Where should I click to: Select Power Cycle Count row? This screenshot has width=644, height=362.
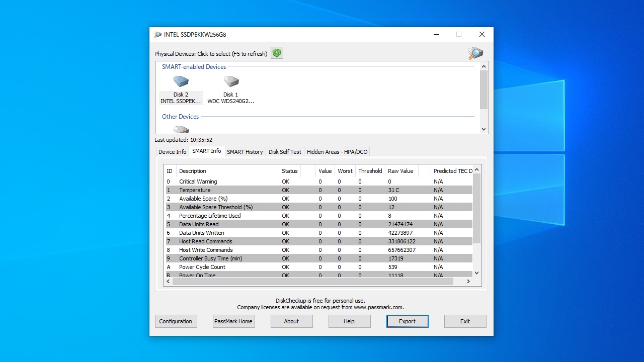319,267
